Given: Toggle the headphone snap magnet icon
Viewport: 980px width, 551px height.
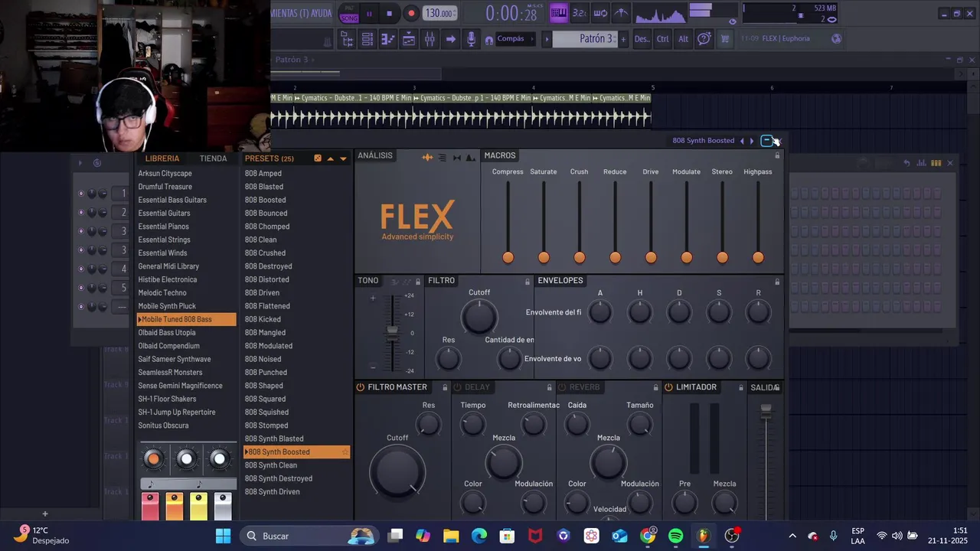Looking at the screenshot, I should 488,40.
